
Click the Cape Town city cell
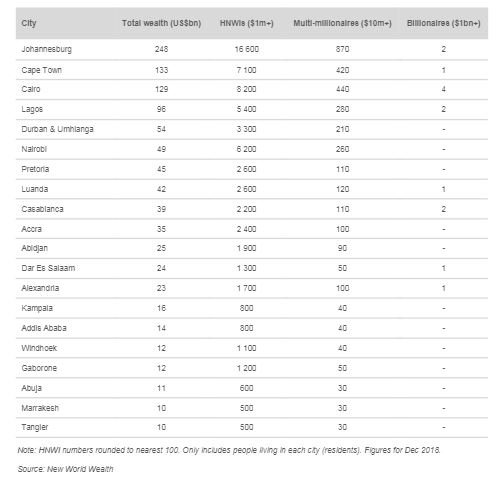42,70
